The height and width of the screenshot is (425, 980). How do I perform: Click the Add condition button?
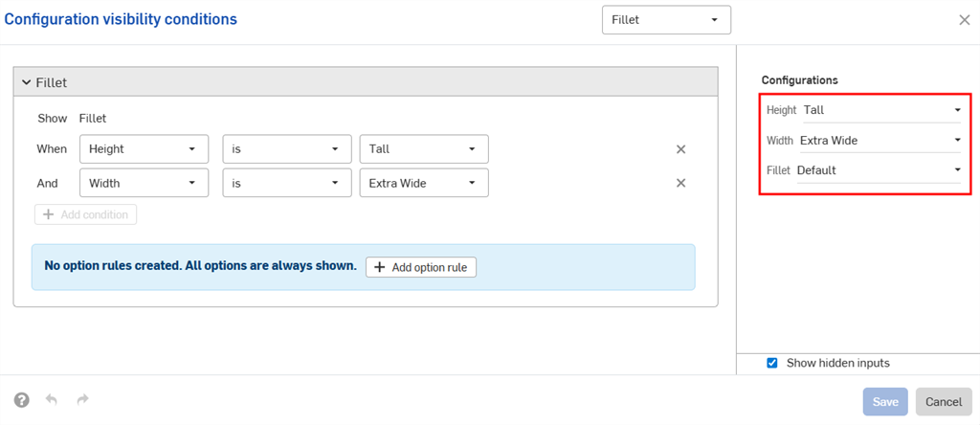85,214
